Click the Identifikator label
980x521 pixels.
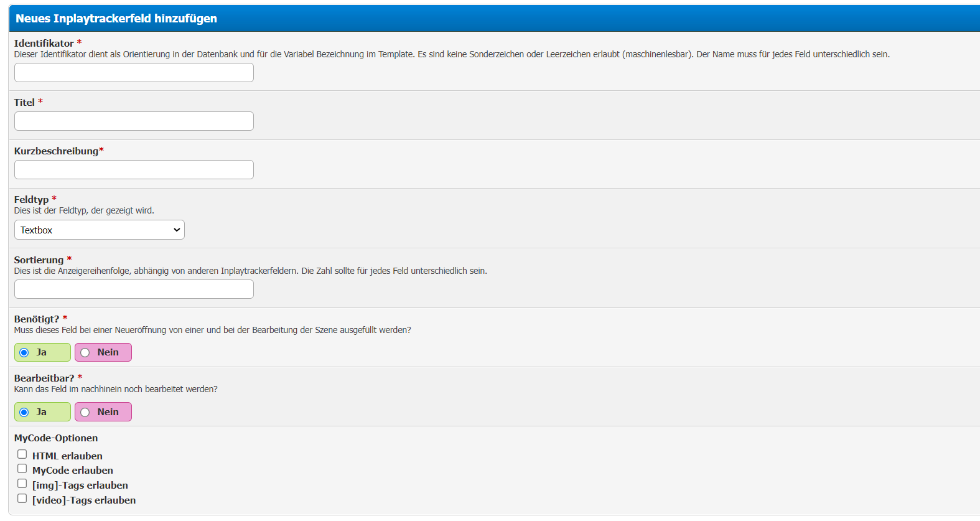(x=44, y=43)
